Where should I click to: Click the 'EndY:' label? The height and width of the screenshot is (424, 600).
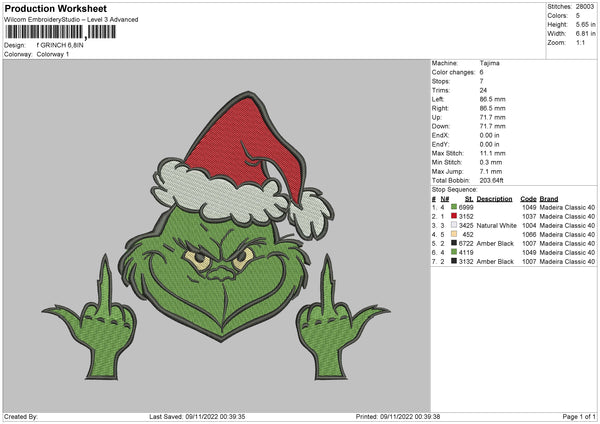tap(440, 144)
